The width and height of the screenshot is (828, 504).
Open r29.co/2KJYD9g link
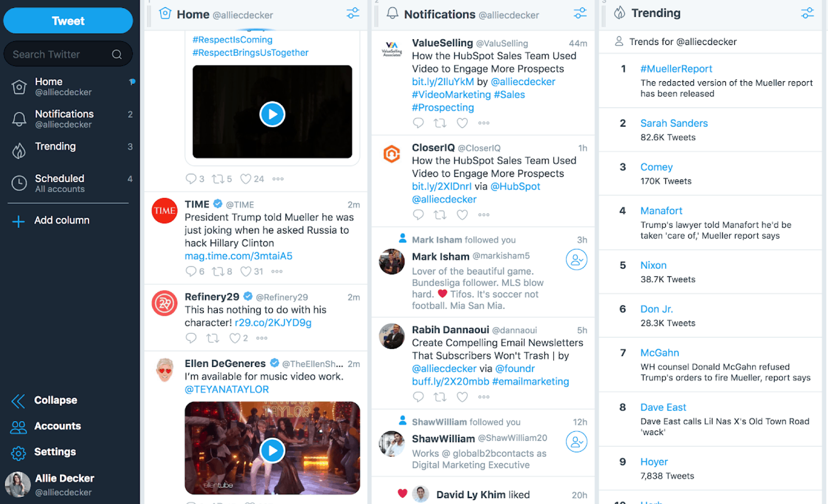pos(273,323)
